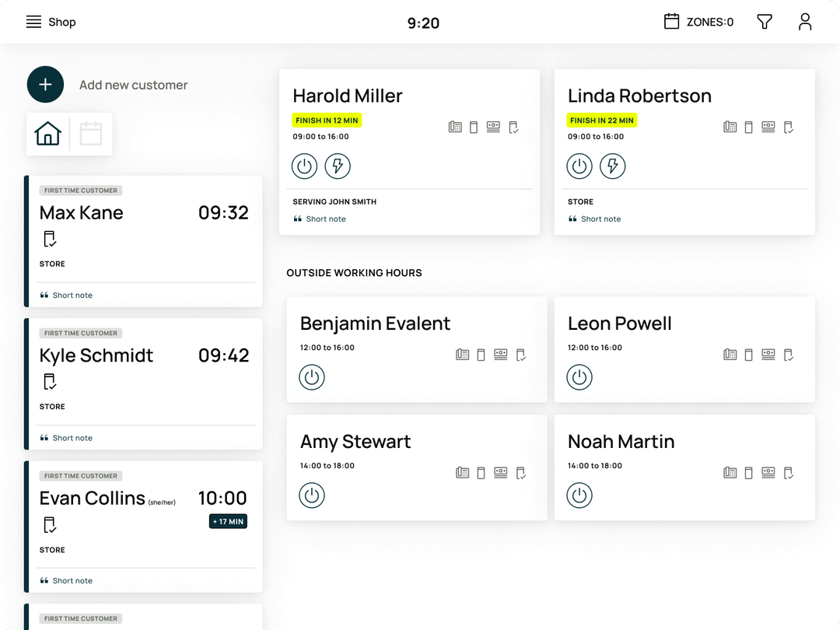
Task: Click Amy Stewart's device checkmark icon
Action: pyautogui.click(x=521, y=472)
